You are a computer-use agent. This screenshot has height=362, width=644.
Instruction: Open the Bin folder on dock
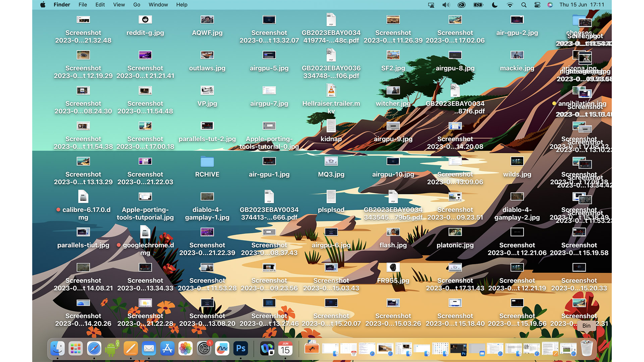click(x=587, y=348)
